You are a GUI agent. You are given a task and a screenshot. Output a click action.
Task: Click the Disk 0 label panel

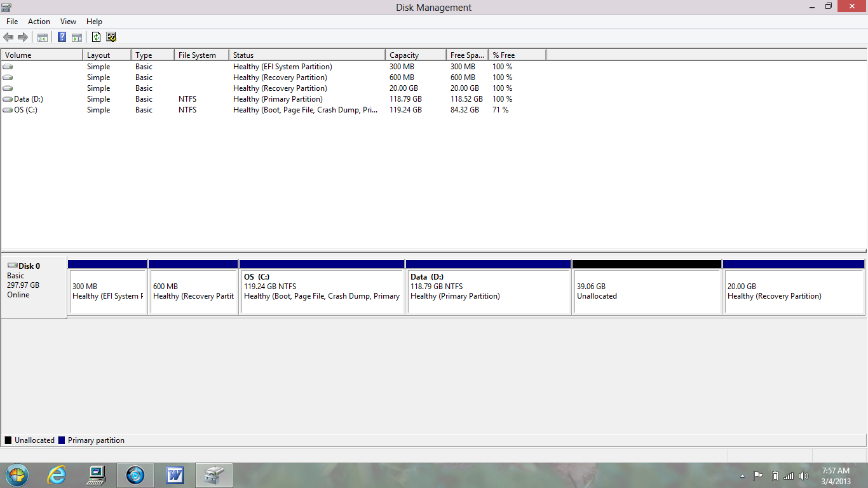click(x=34, y=286)
